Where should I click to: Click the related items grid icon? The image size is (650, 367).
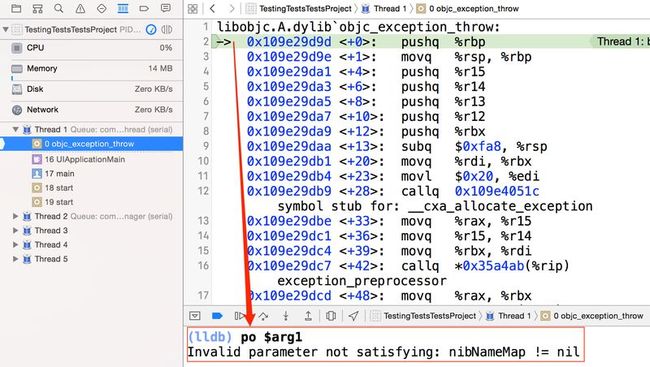(x=193, y=9)
